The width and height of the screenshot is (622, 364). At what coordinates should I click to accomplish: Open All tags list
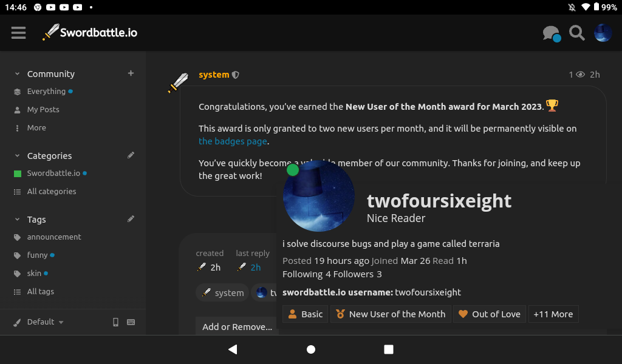point(41,292)
